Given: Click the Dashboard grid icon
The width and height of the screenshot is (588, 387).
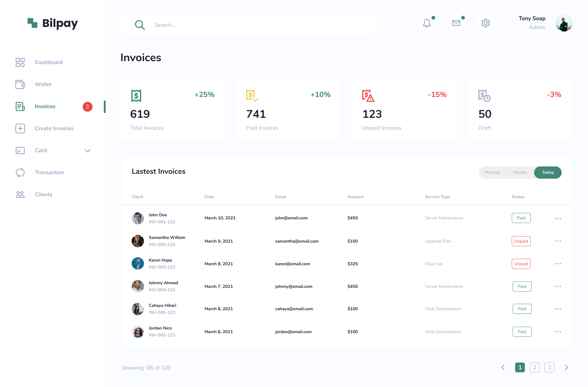Looking at the screenshot, I should (20, 62).
